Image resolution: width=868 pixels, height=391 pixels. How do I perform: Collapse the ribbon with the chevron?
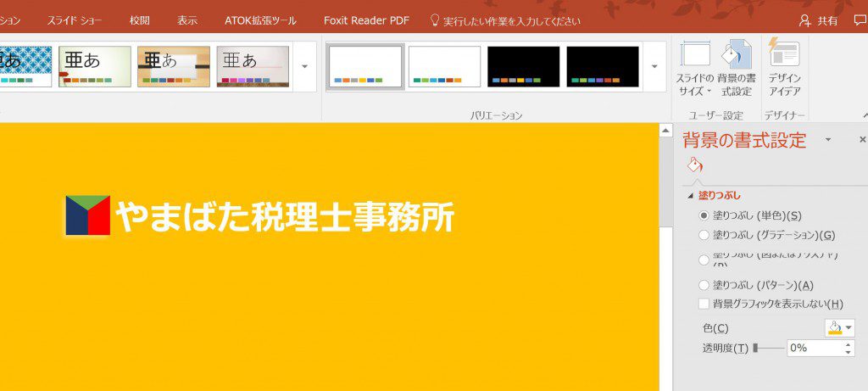865,115
